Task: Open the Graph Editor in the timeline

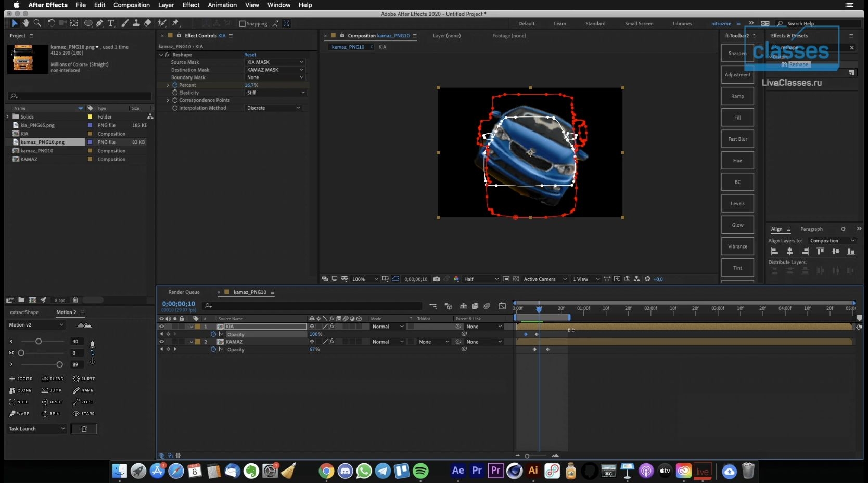Action: tap(502, 306)
